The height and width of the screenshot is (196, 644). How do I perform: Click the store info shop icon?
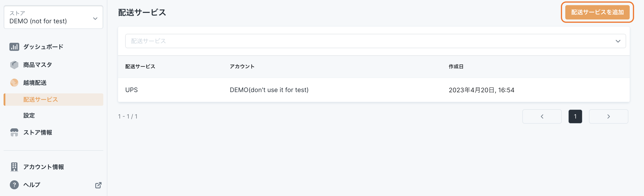click(x=14, y=132)
